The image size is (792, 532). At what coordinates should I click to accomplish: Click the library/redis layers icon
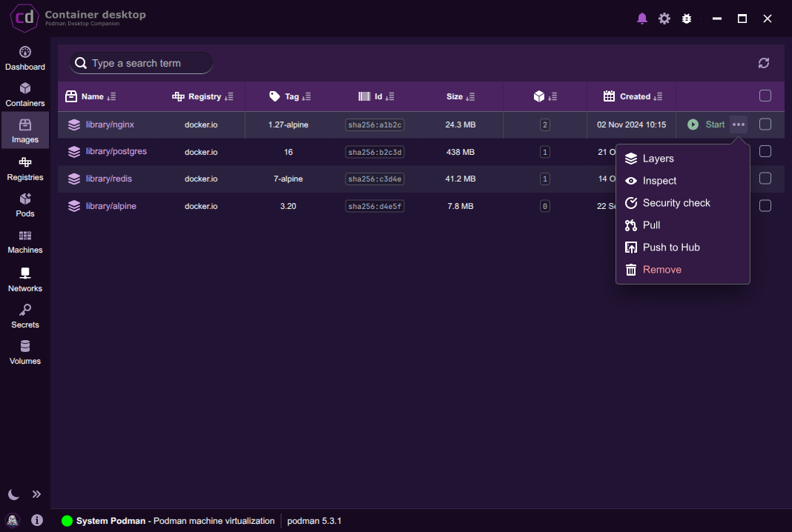[74, 179]
